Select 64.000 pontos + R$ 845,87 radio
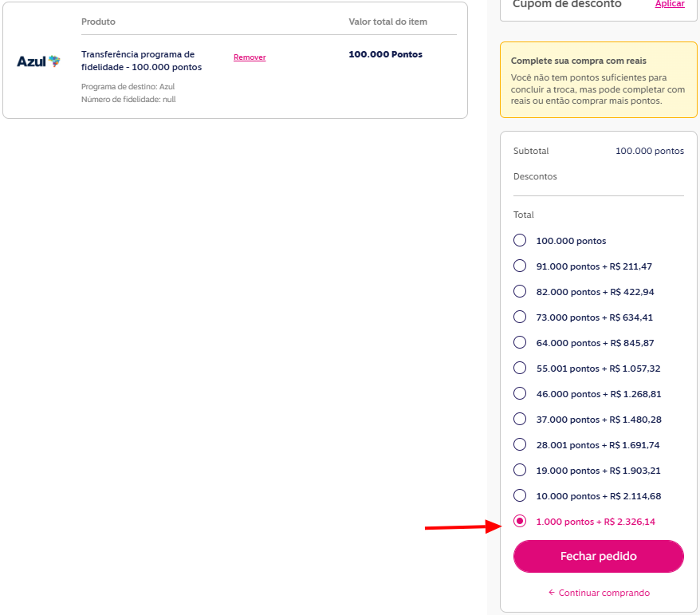Screen dimensions: 700x615 [520, 342]
